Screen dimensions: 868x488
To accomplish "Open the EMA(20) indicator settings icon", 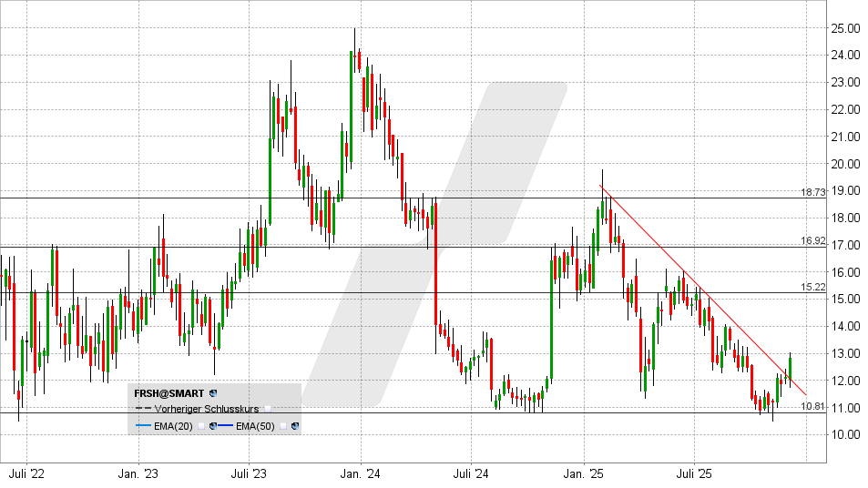I will click(213, 426).
